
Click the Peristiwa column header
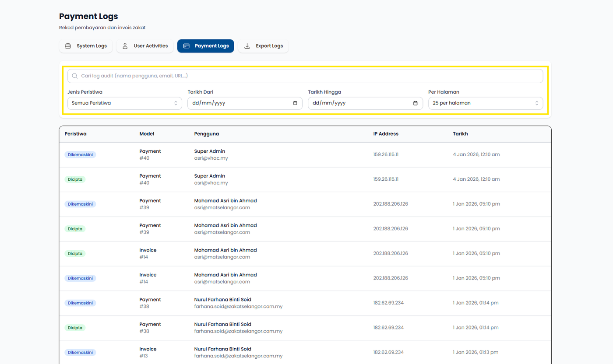coord(75,134)
